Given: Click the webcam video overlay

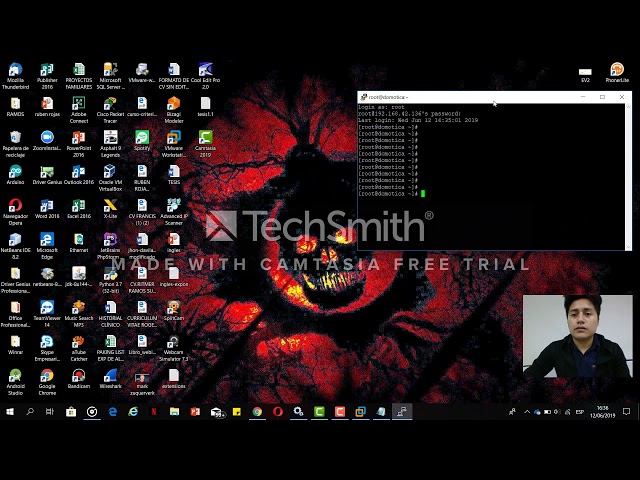Looking at the screenshot, I should click(578, 336).
